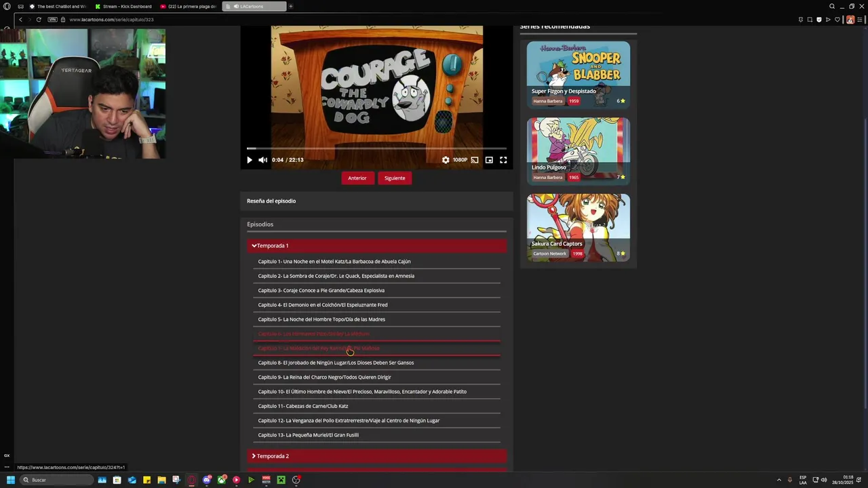Open Microsoft Store from taskbar
Image resolution: width=868 pixels, height=488 pixels.
pyautogui.click(x=117, y=480)
